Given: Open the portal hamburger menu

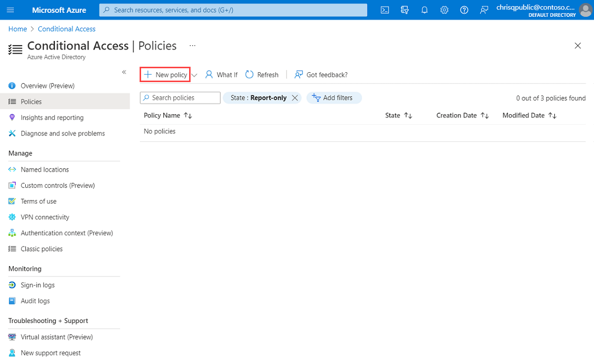Looking at the screenshot, I should [x=11, y=10].
